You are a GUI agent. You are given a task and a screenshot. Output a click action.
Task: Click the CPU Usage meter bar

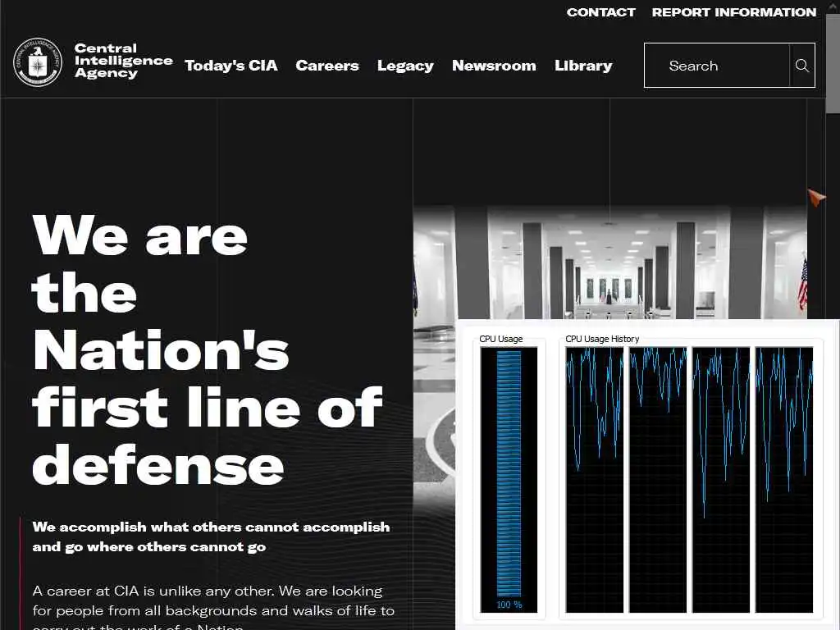pos(509,479)
